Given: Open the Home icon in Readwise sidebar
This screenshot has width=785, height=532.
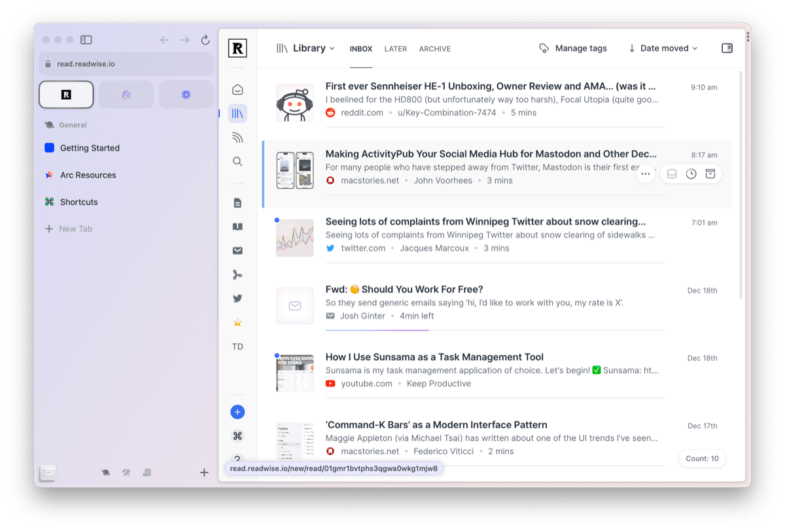Looking at the screenshot, I should pyautogui.click(x=237, y=90).
